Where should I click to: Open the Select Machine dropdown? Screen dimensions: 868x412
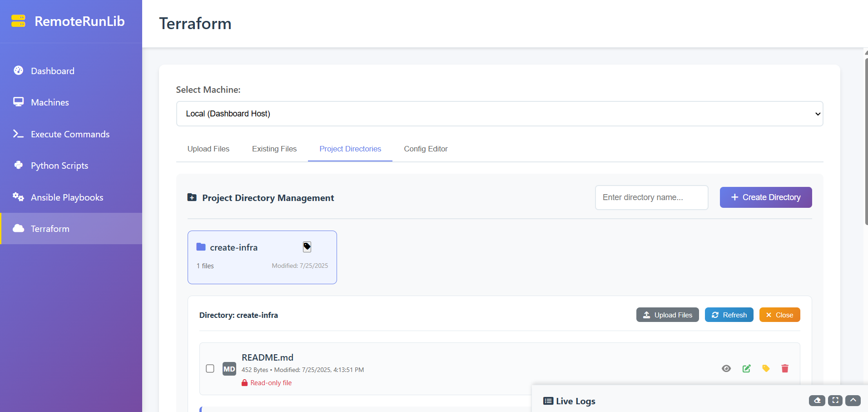click(x=500, y=114)
